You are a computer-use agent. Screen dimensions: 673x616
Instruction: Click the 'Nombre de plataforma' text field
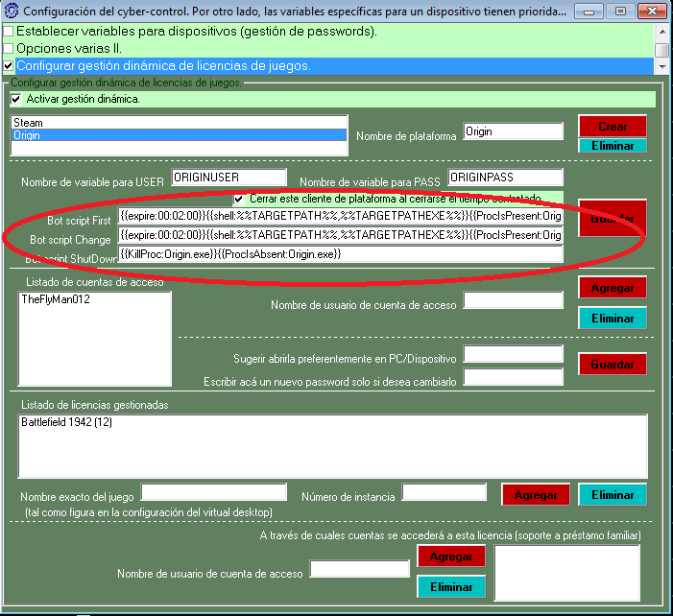(x=513, y=131)
